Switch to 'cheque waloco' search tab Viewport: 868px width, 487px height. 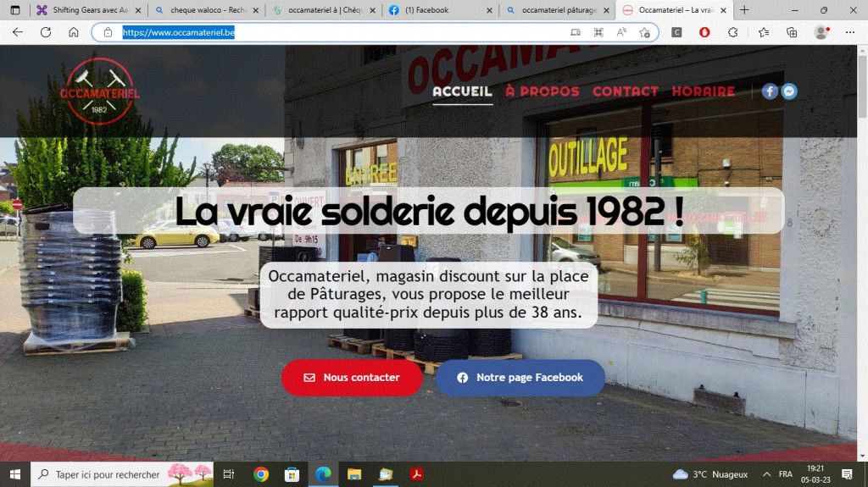click(207, 10)
